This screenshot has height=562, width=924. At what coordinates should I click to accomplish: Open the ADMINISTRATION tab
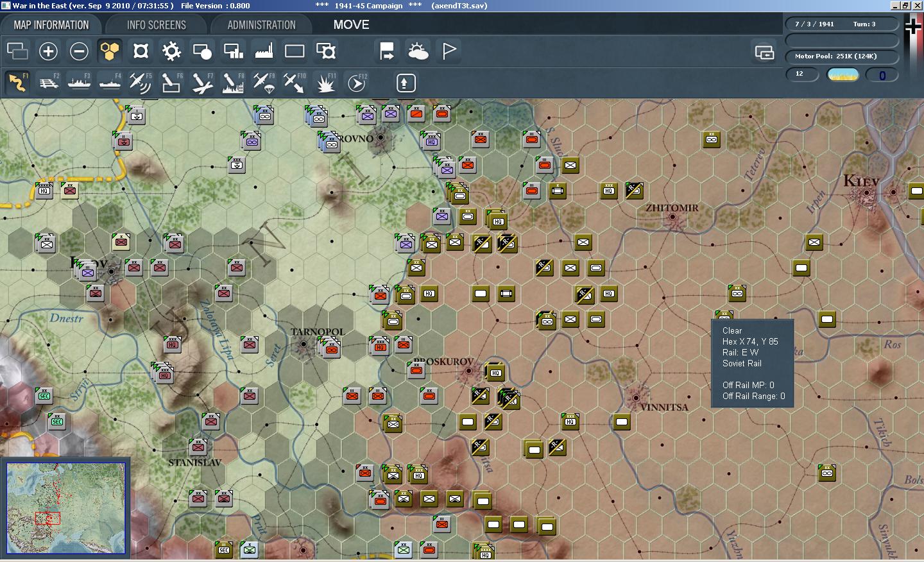(x=261, y=25)
